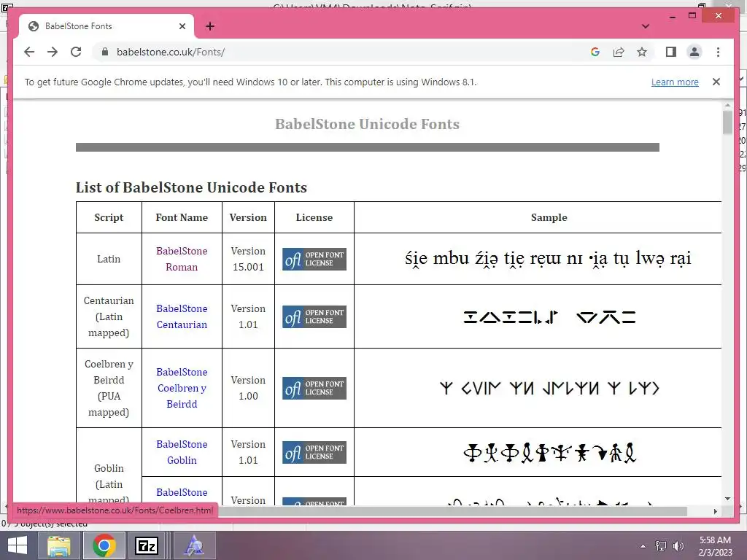Click Learn more about Chrome updates
Screen dimensions: 747x560
coord(675,82)
